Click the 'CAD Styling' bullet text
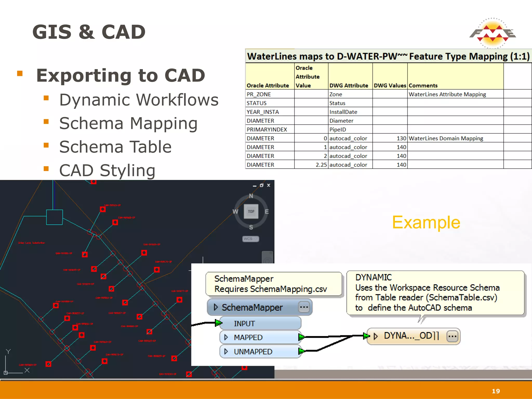Screen dimensions: 532x399 (107, 170)
